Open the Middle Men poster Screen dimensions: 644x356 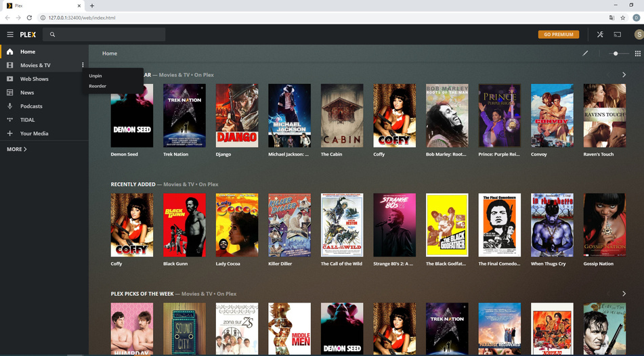pos(290,329)
